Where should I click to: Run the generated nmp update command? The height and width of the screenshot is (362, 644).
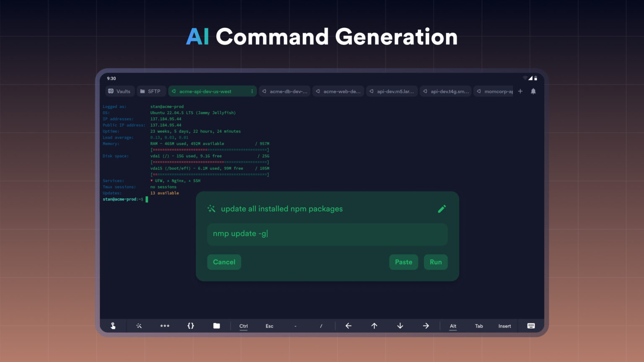click(x=436, y=262)
